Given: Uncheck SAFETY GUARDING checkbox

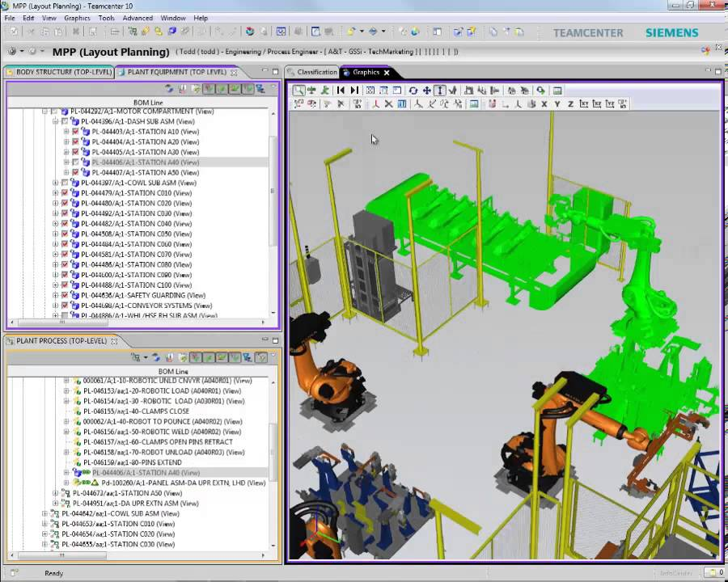Looking at the screenshot, I should [x=65, y=295].
